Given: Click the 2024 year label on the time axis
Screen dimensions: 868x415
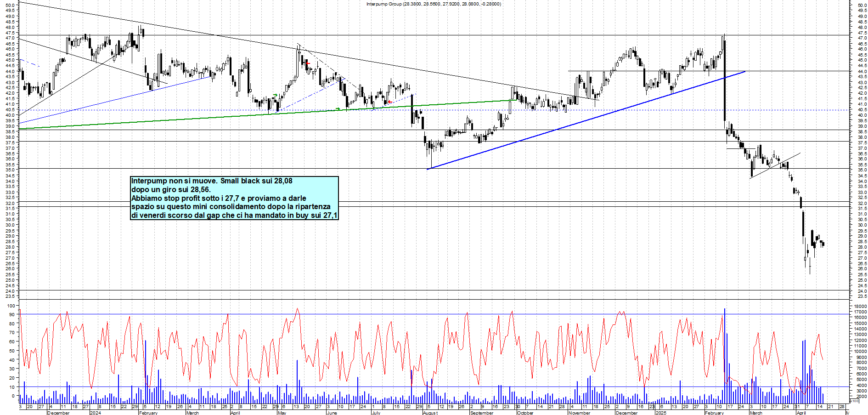Looking at the screenshot, I should coord(95,413).
